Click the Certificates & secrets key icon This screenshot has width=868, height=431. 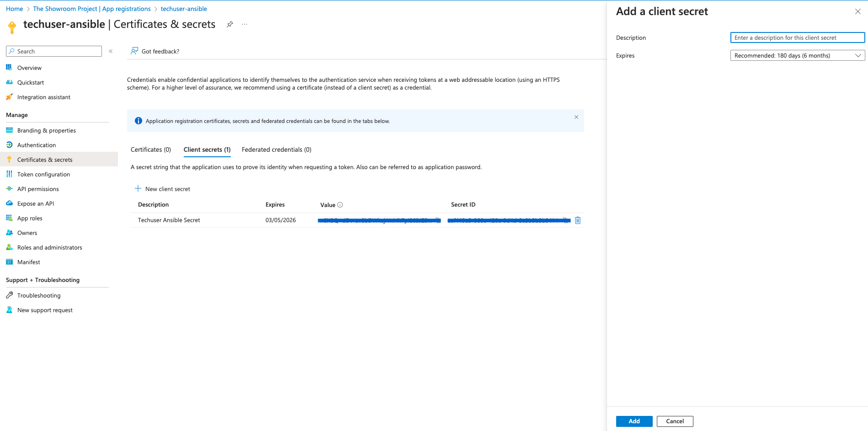pyautogui.click(x=9, y=159)
